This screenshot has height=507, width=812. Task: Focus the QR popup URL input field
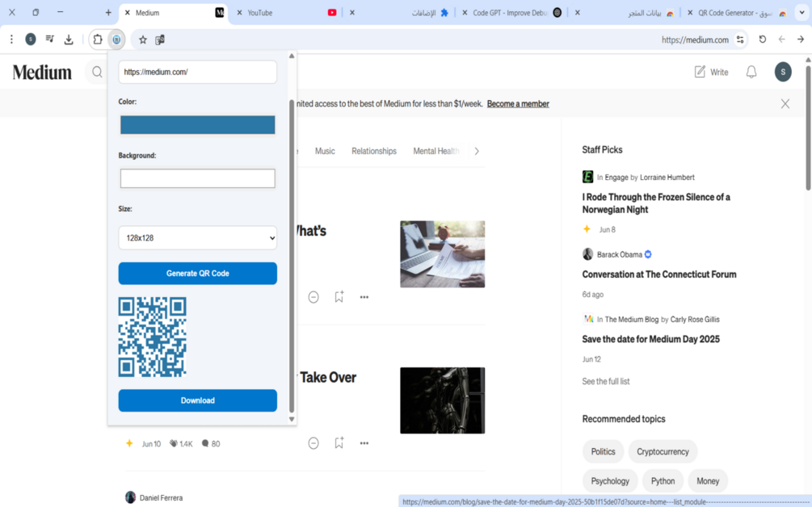[x=198, y=72]
